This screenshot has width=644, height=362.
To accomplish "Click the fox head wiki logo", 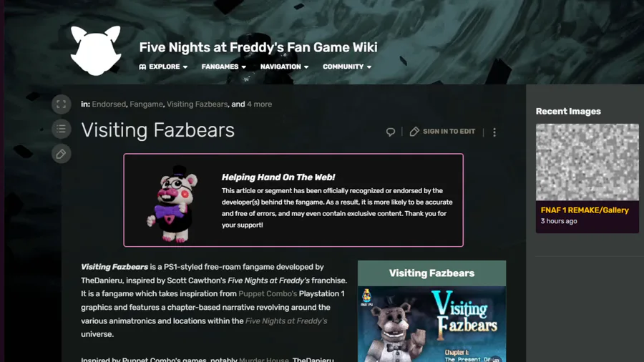I will click(96, 51).
